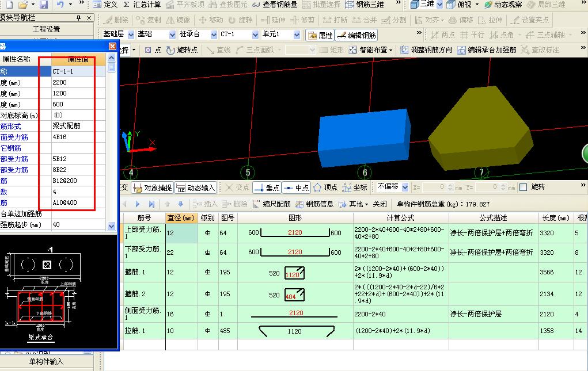The height and width of the screenshot is (371, 588).
Task: Click the B12@200 property value
Action: pos(78,181)
